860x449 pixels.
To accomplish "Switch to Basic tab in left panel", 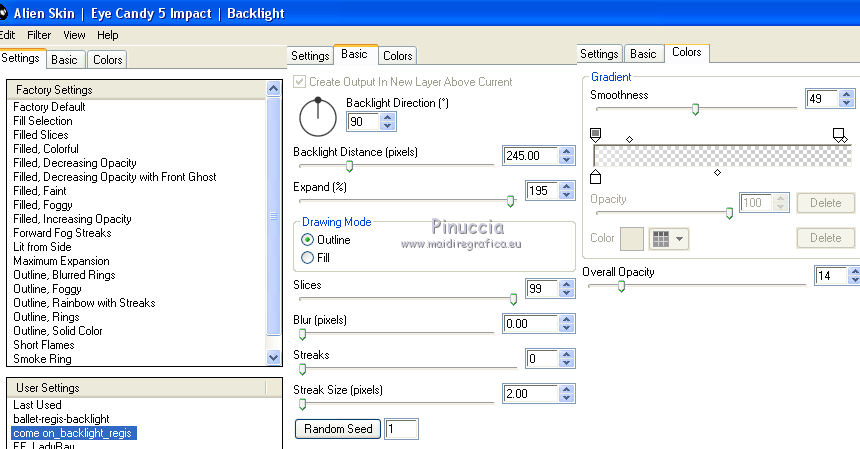I will click(64, 60).
